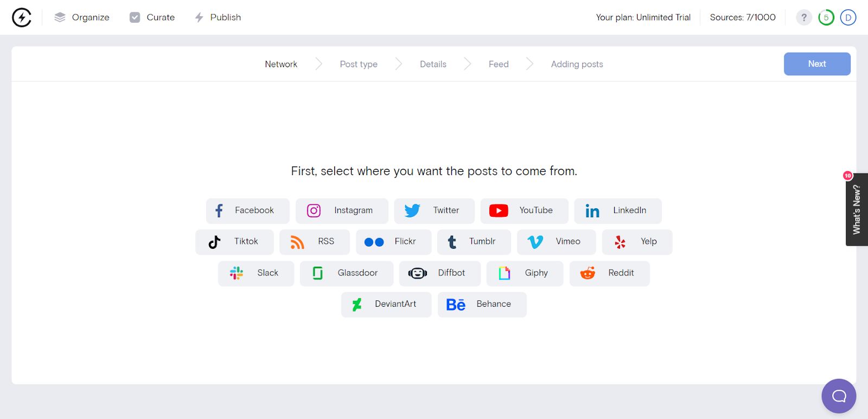The image size is (868, 419).
Task: Choose Vimeo as the post source
Action: coord(557,242)
